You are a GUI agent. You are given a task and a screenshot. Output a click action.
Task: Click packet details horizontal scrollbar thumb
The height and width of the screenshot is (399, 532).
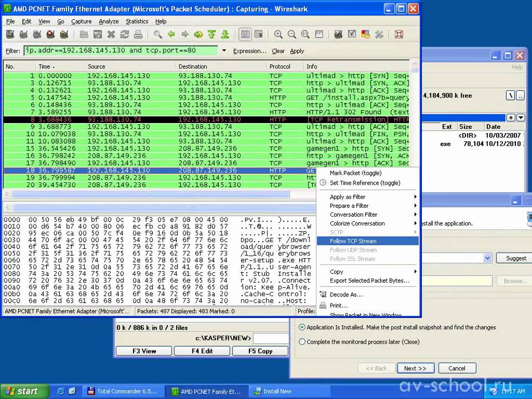(190, 207)
